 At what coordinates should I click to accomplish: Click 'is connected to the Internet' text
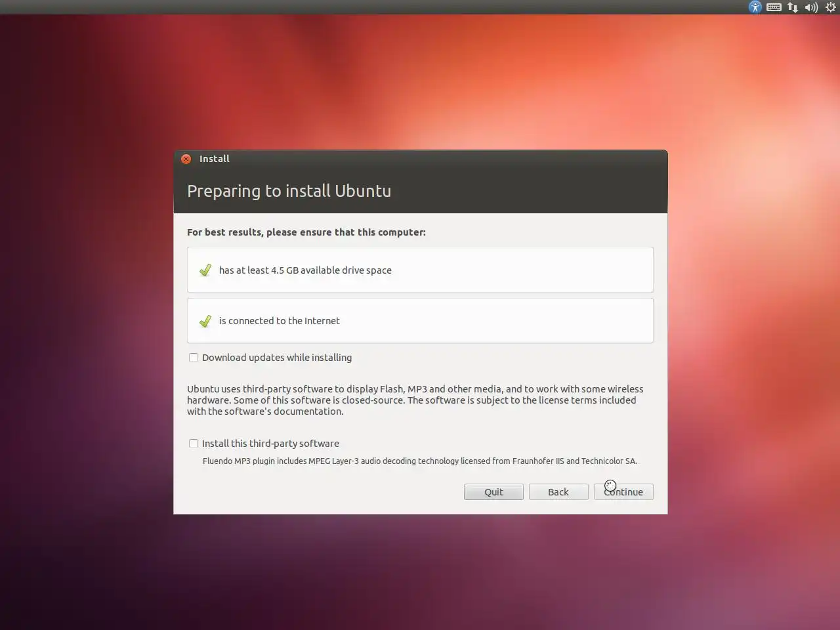[280, 321]
